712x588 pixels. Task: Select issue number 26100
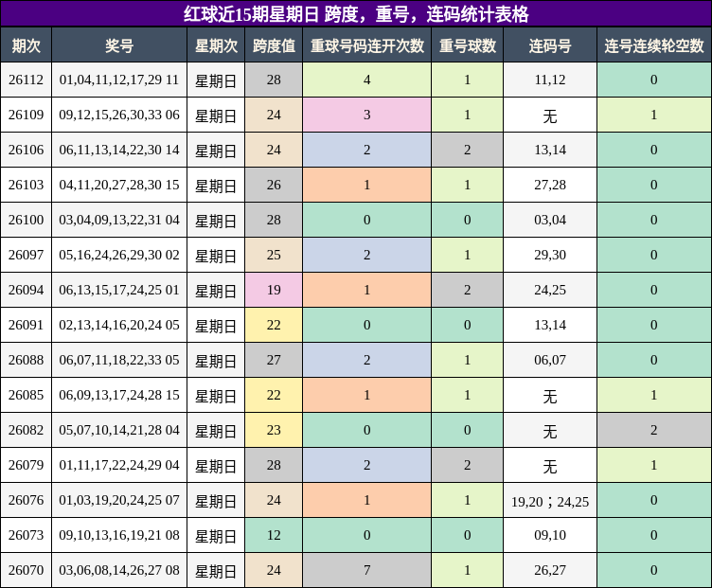26,220
